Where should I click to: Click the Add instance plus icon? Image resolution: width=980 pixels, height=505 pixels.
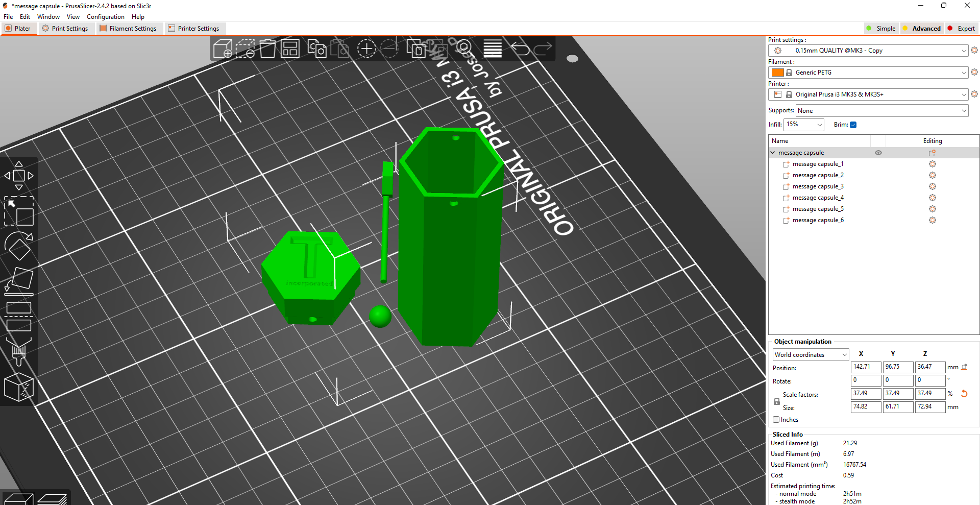366,49
